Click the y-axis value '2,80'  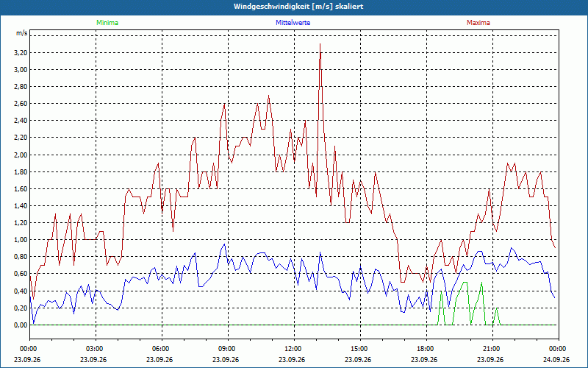click(x=21, y=87)
